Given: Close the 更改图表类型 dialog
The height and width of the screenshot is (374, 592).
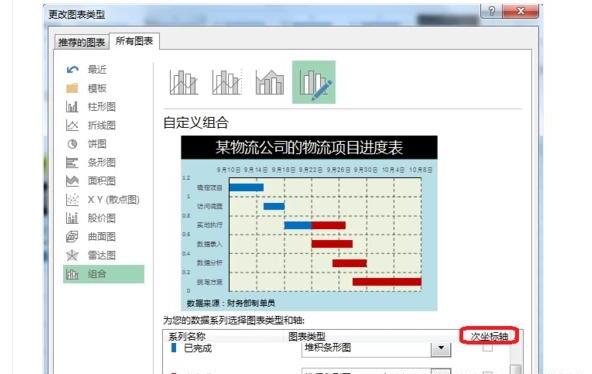Looking at the screenshot, I should pos(521,11).
